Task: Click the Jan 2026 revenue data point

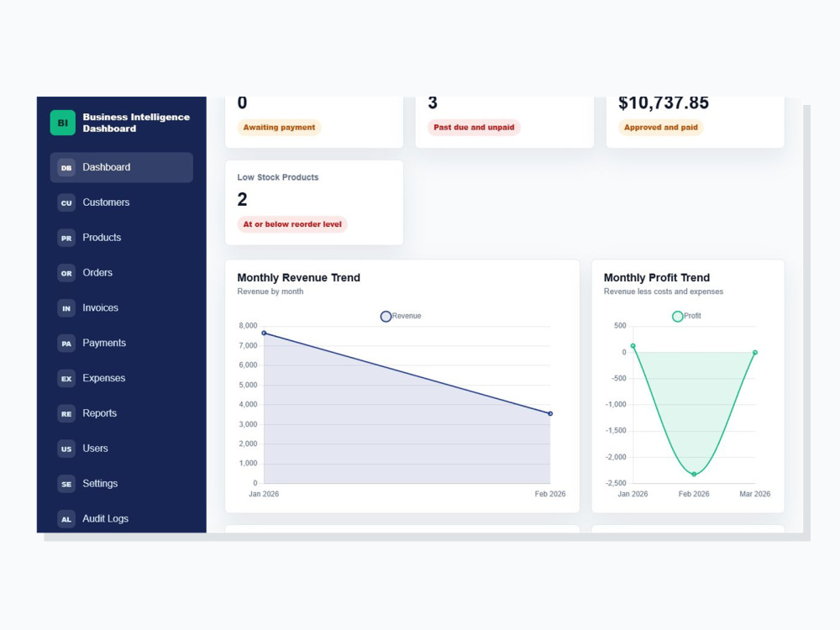Action: (264, 333)
